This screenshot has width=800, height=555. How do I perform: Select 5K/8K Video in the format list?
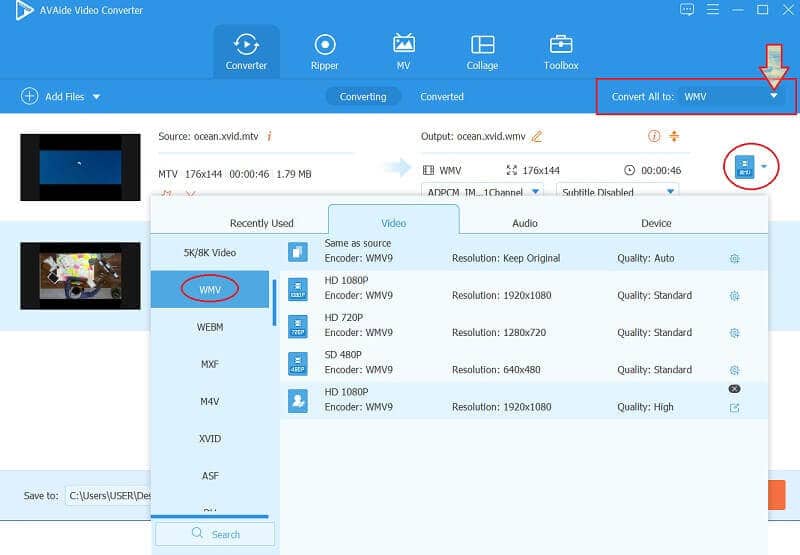coord(210,253)
